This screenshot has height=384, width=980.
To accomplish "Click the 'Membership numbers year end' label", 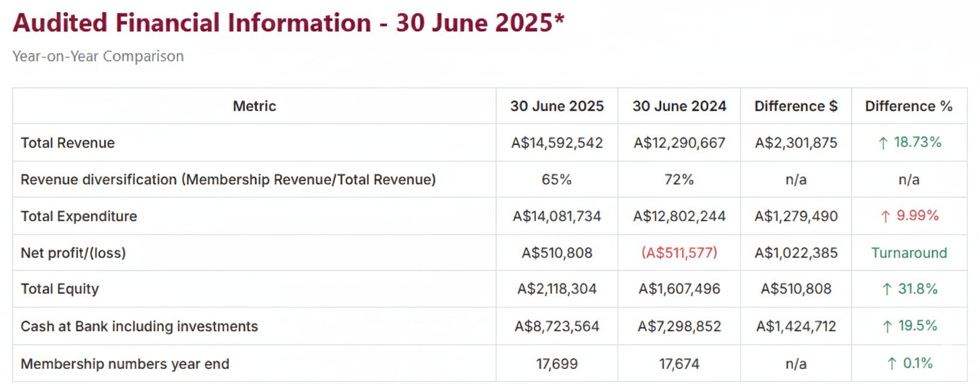I will [x=125, y=364].
